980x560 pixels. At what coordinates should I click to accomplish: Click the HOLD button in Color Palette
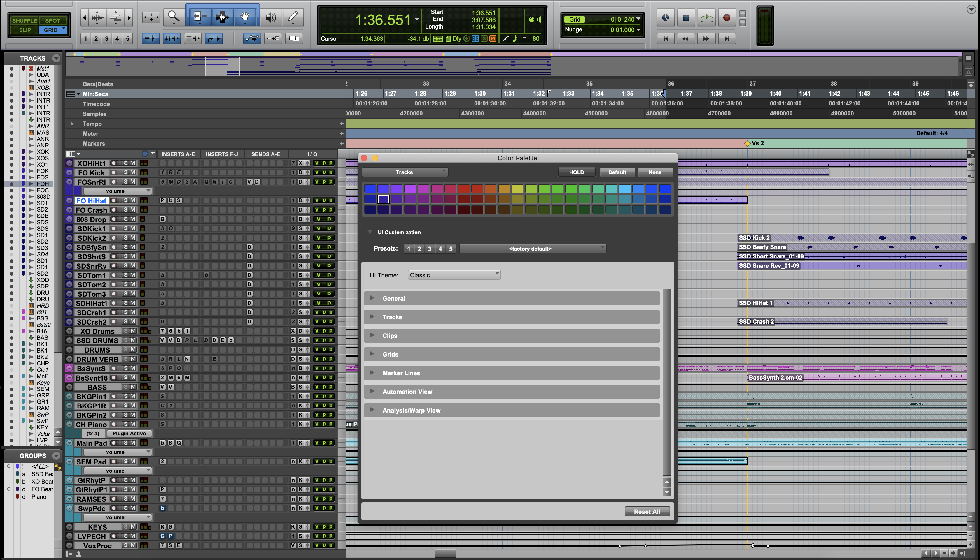click(x=576, y=172)
